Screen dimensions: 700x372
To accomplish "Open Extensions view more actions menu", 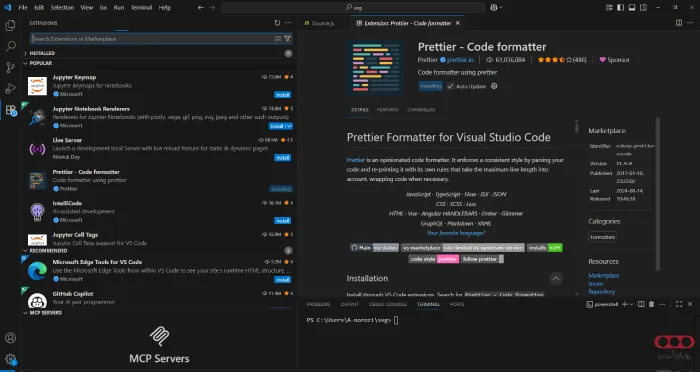I will 288,23.
